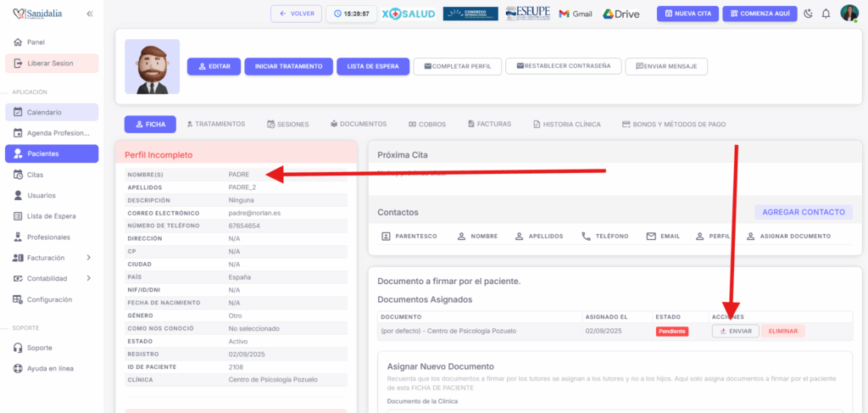Click the X Salud logo
The image size is (868, 413).
click(409, 14)
